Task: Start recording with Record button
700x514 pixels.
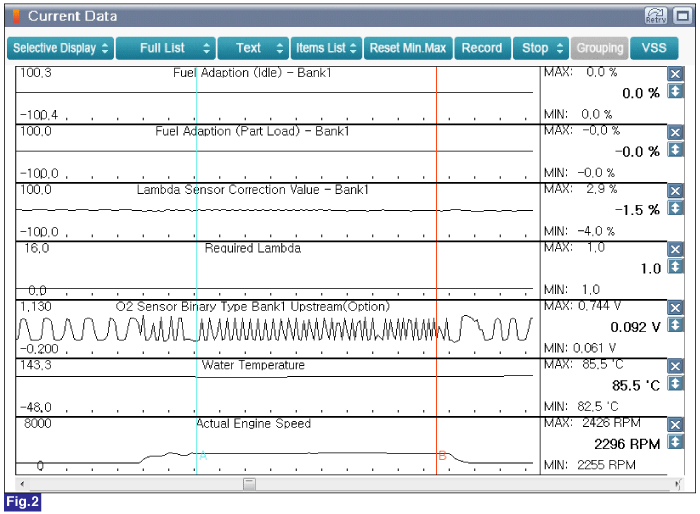Action: 482,48
